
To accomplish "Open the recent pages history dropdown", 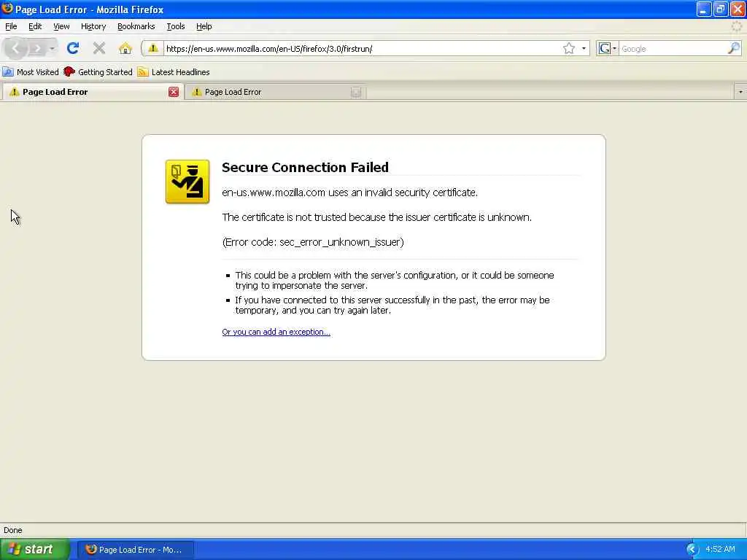I will click(52, 48).
